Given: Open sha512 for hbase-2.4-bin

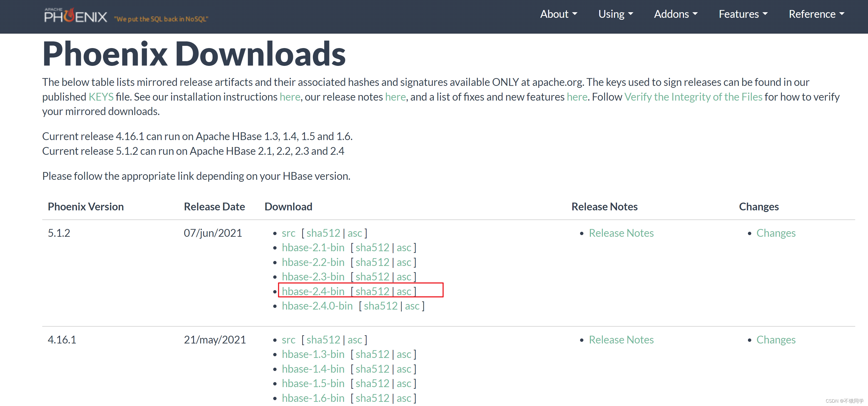Looking at the screenshot, I should pos(372,292).
